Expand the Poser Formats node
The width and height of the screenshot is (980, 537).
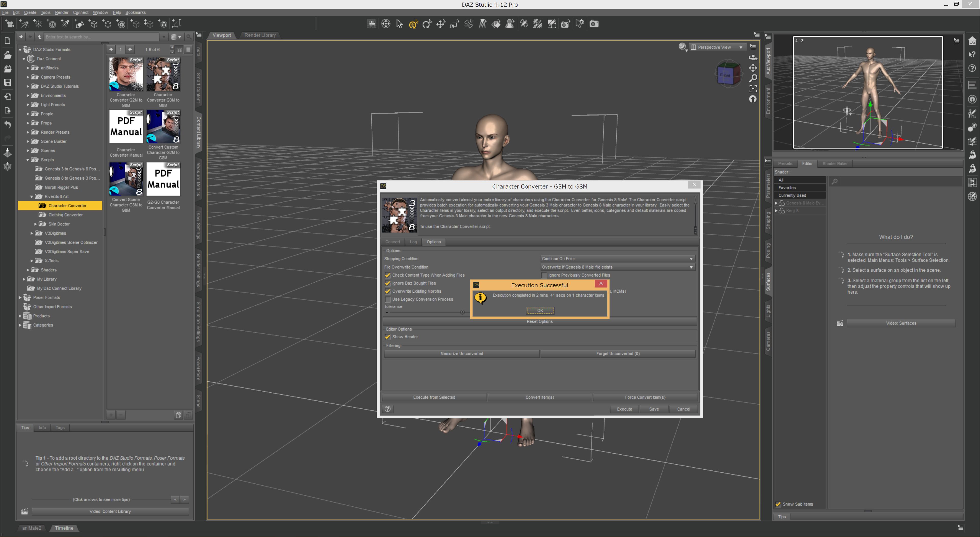(x=20, y=297)
